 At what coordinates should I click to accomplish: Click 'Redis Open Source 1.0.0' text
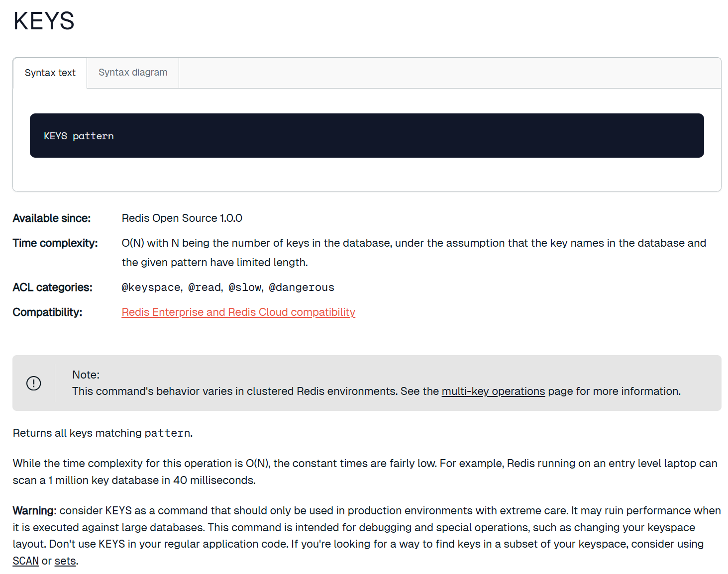[182, 218]
